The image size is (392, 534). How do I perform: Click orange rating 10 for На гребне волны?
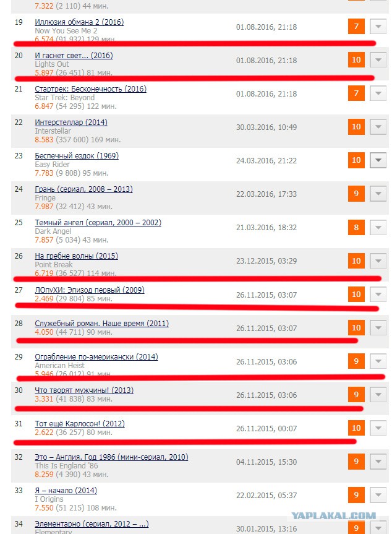point(356,261)
